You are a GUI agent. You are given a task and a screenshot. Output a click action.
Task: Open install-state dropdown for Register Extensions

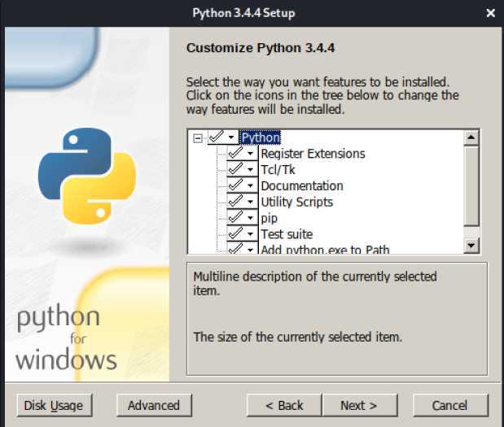point(243,153)
